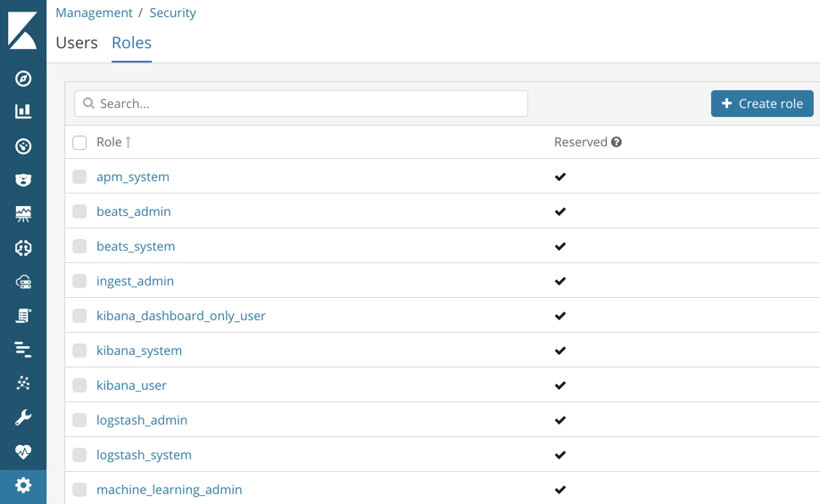Click the roles Search field

tap(302, 103)
